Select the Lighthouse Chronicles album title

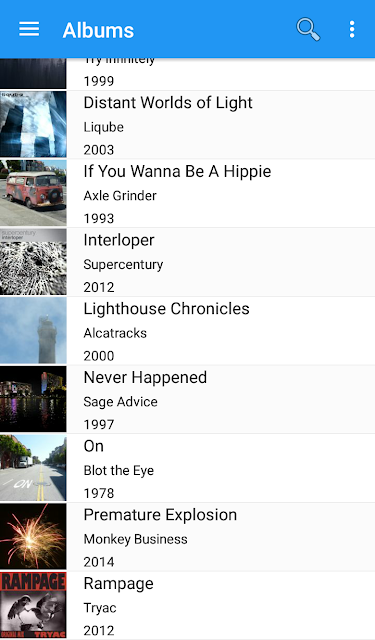click(166, 309)
